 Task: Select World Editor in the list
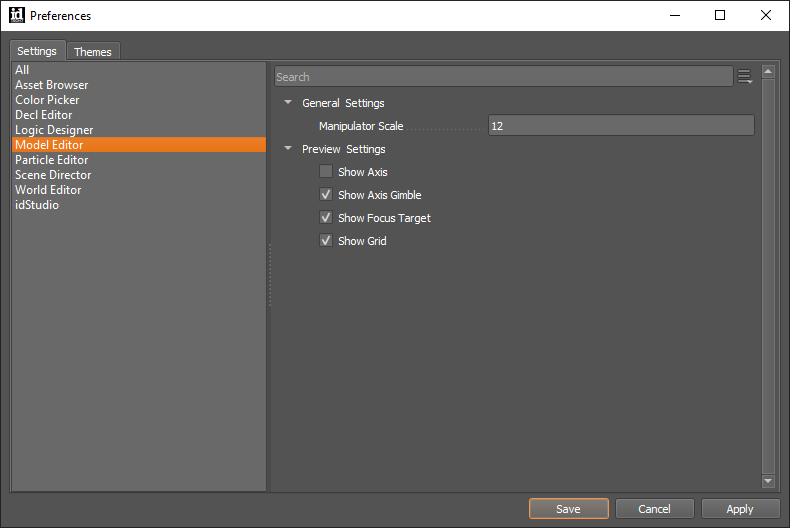coord(139,190)
